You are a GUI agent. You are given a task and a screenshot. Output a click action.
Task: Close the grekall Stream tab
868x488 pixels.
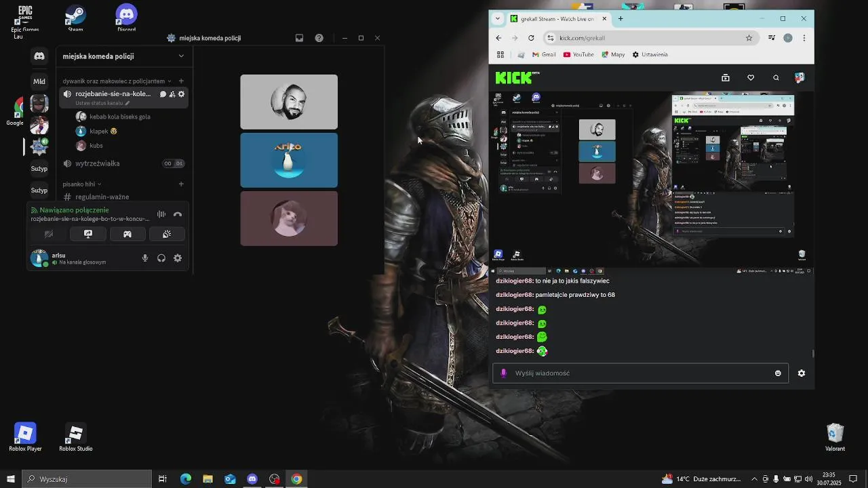point(604,19)
